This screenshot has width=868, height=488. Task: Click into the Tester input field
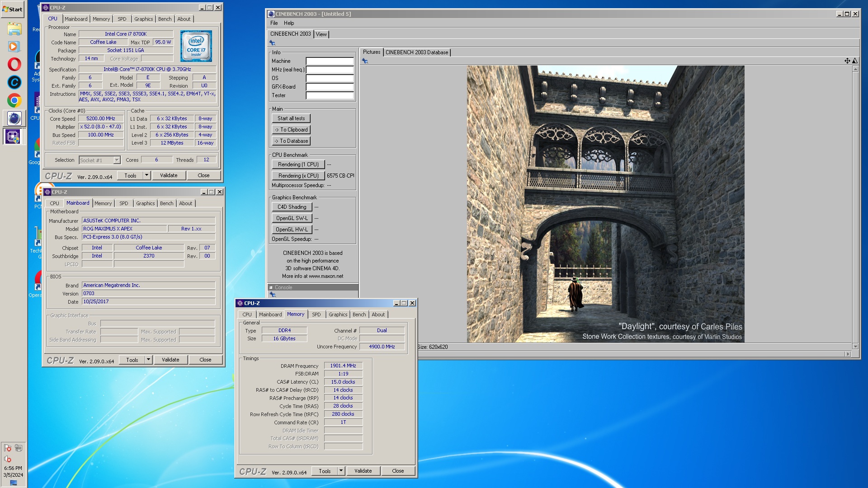[x=330, y=95]
